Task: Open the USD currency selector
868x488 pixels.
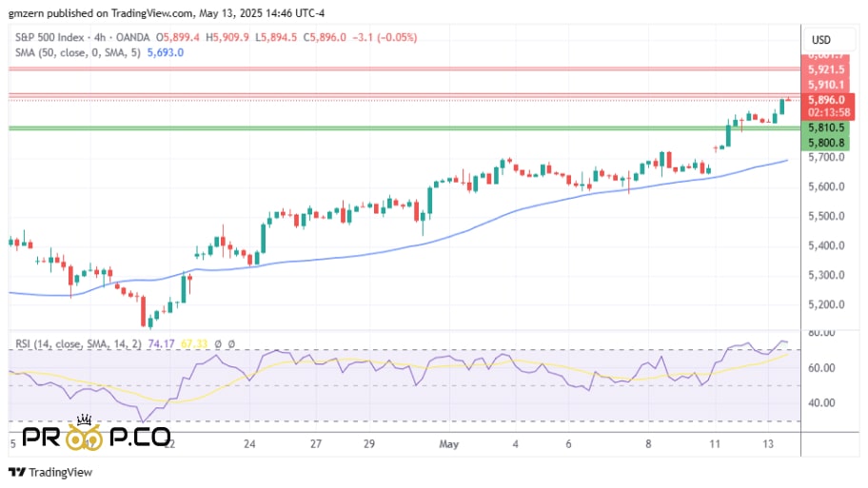Action: pos(820,40)
